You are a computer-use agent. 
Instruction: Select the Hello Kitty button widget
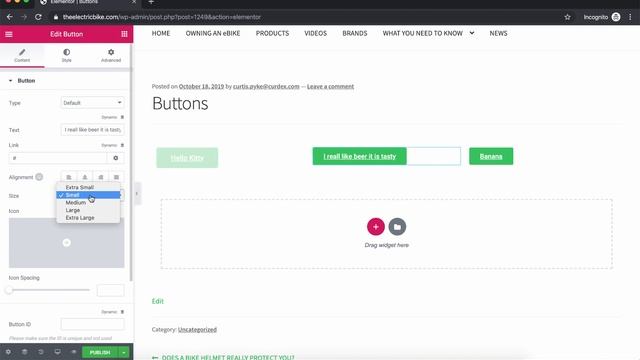[x=187, y=158]
